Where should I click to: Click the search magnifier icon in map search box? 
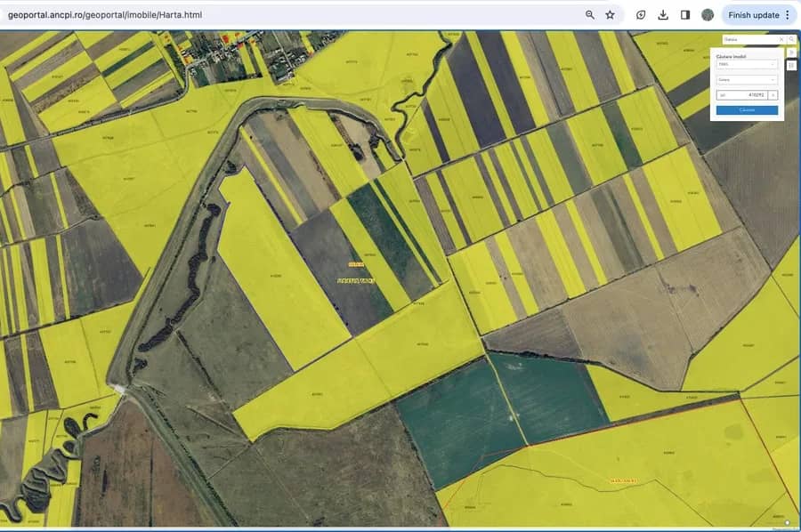(792, 39)
